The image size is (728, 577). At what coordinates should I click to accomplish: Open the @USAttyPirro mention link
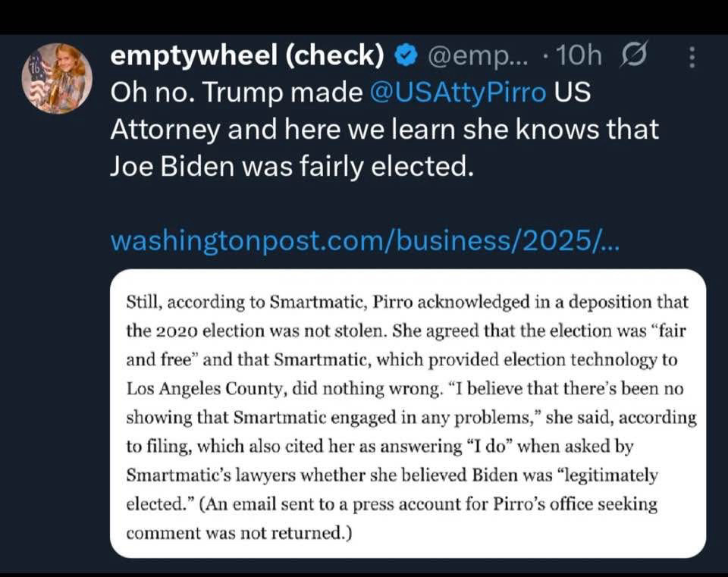(458, 92)
